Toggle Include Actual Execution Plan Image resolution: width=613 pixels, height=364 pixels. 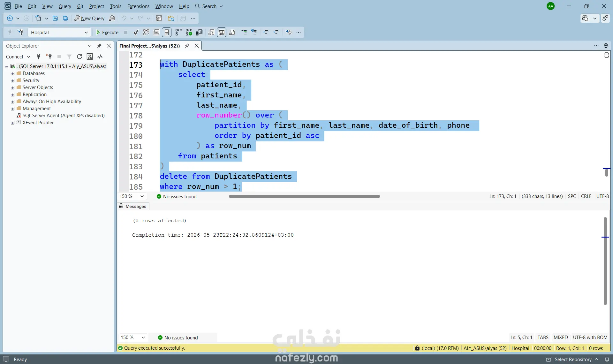click(x=179, y=32)
